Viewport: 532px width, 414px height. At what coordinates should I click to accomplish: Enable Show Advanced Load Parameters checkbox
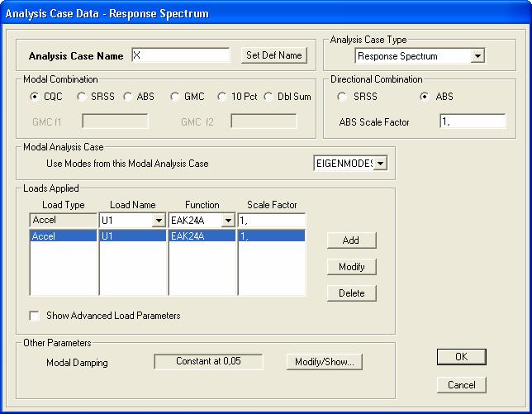[34, 316]
